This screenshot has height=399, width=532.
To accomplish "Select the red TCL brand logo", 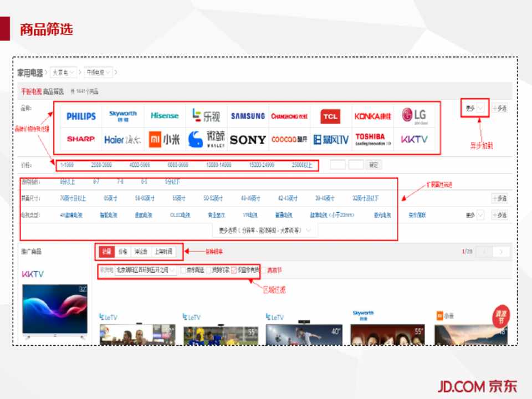I will coord(330,116).
